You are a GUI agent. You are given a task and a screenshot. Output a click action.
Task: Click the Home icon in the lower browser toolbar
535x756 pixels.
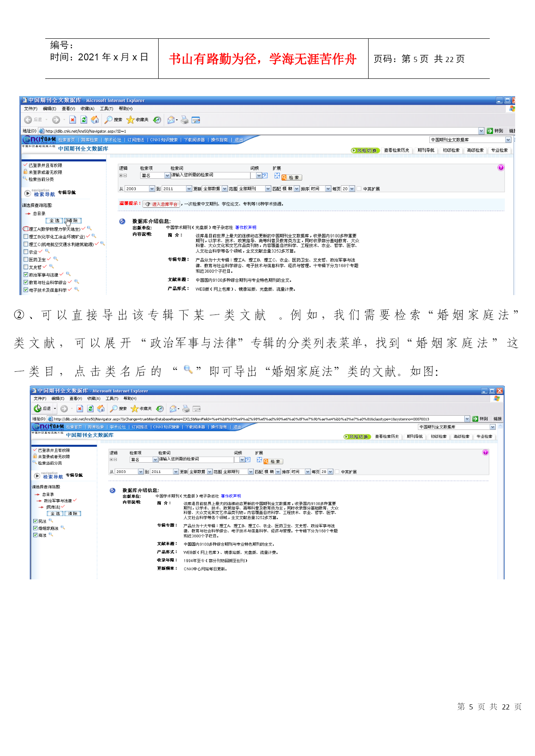click(x=101, y=408)
